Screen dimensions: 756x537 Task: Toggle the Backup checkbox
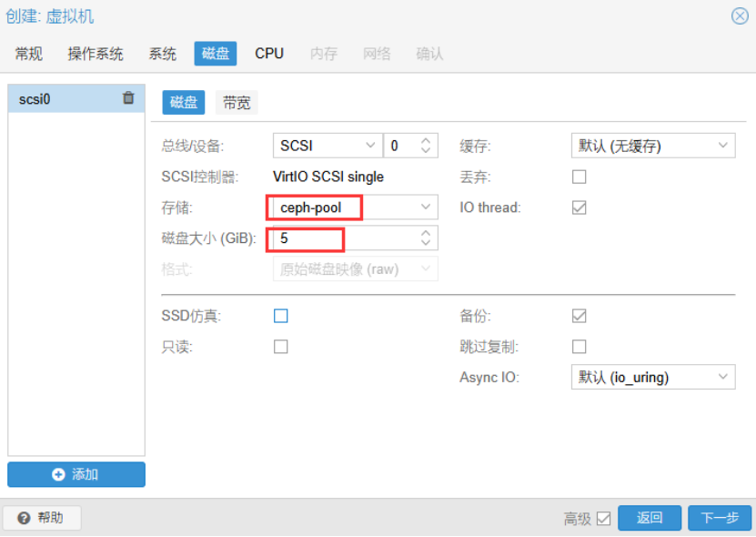(x=579, y=316)
